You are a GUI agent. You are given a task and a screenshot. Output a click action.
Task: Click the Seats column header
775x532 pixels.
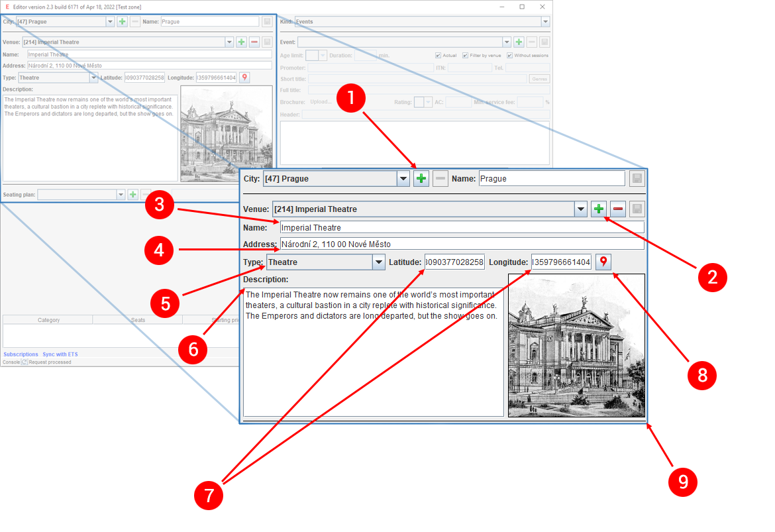138,320
